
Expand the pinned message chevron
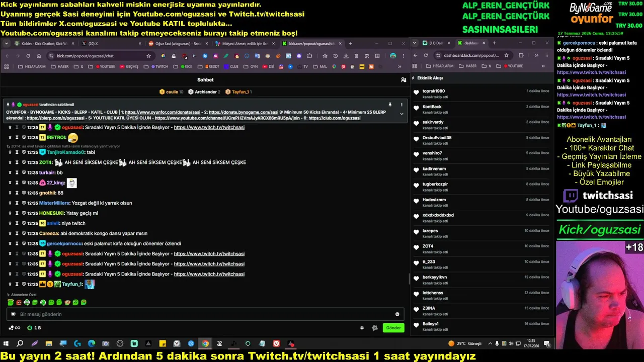point(401,114)
